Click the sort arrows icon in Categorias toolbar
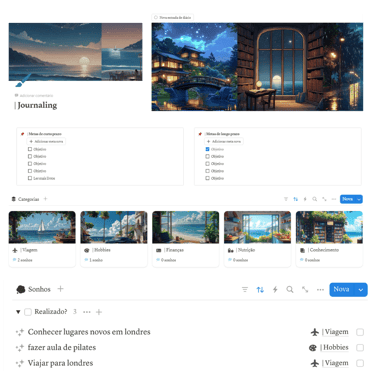This screenshot has width=375, height=385. click(295, 199)
